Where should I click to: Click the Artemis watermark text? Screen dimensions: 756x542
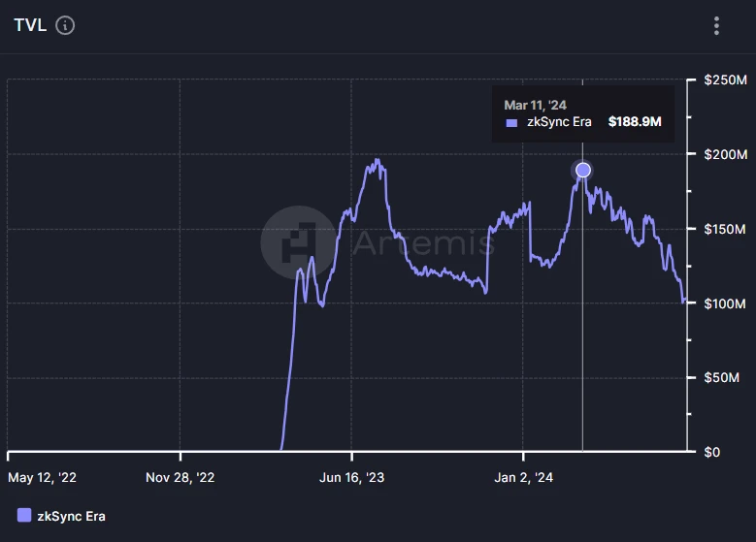coord(422,240)
